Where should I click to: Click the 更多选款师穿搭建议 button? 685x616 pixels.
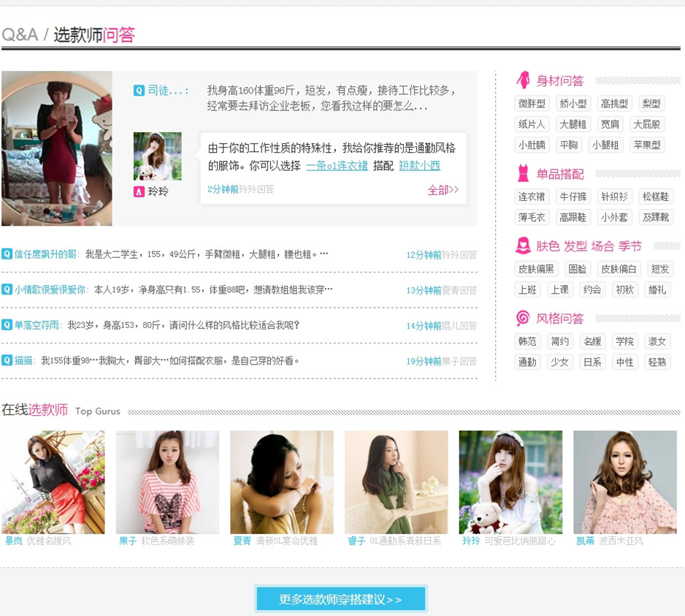click(340, 598)
